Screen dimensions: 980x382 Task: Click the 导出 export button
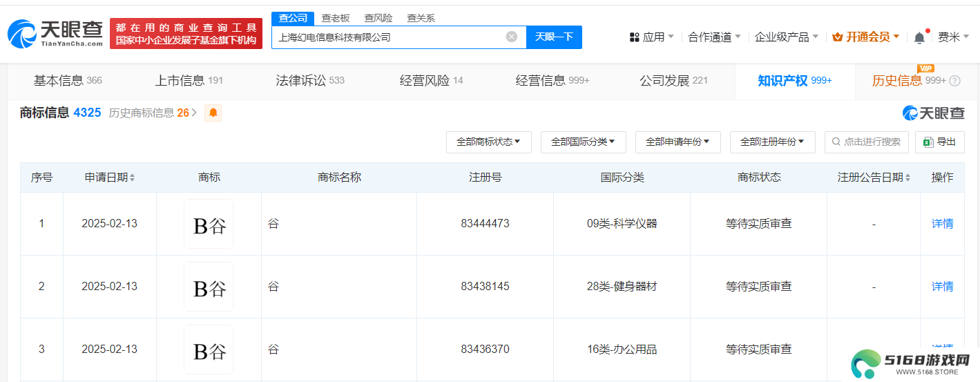(x=939, y=142)
